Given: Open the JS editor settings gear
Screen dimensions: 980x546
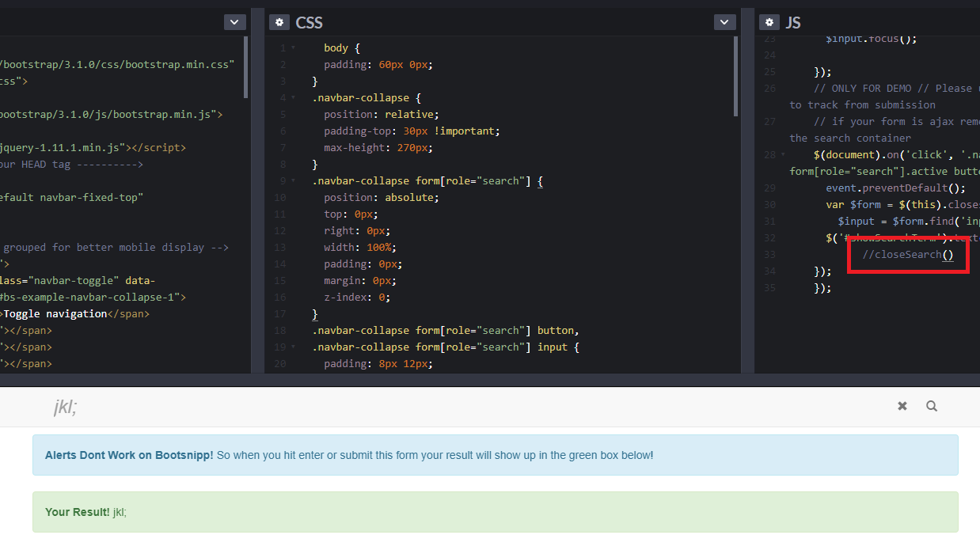Looking at the screenshot, I should tap(769, 22).
